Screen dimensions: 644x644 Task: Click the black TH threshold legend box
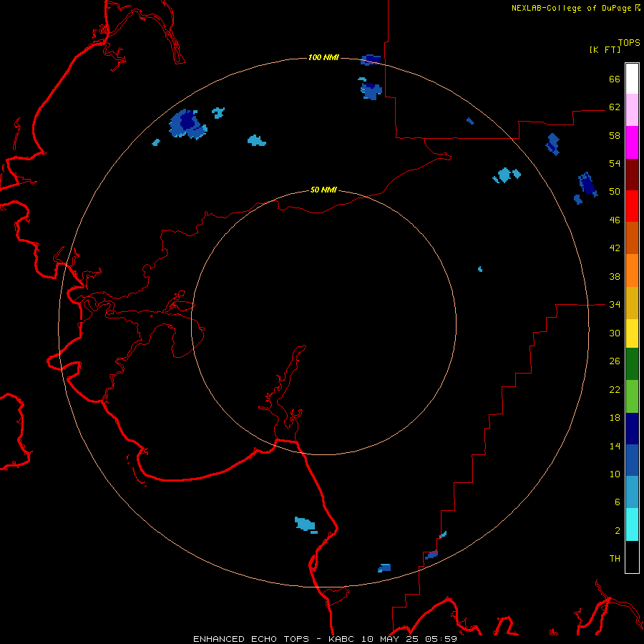tap(632, 557)
